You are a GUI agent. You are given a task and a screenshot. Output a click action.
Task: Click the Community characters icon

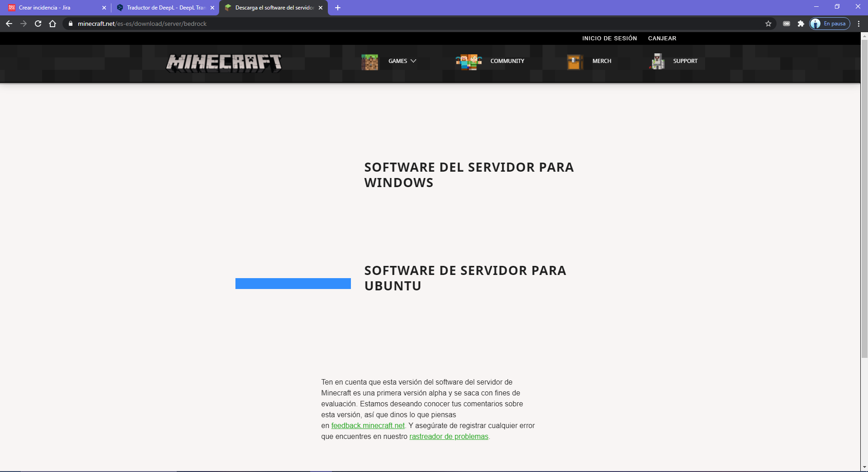click(469, 62)
